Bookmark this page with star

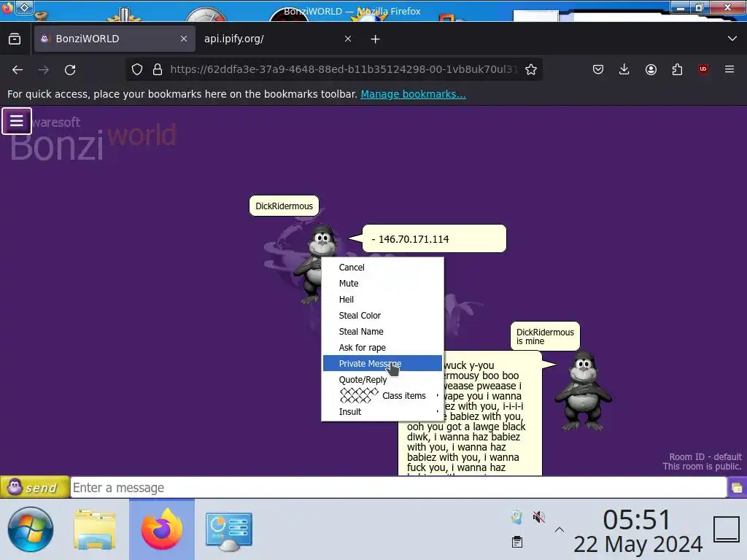point(531,69)
